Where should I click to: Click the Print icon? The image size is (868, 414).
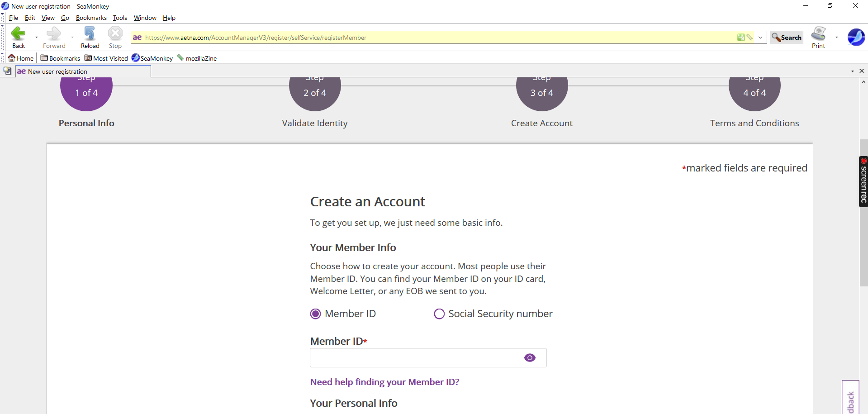(818, 34)
